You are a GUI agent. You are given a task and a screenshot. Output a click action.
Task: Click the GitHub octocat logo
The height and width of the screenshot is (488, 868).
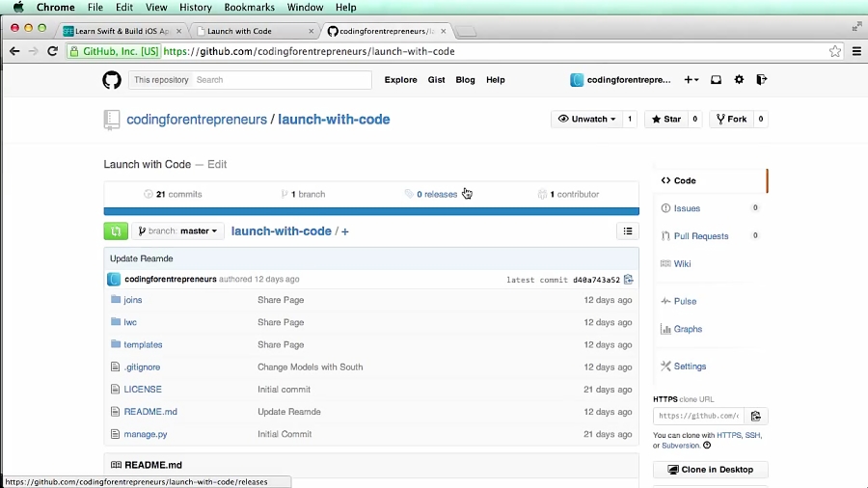[112, 80]
